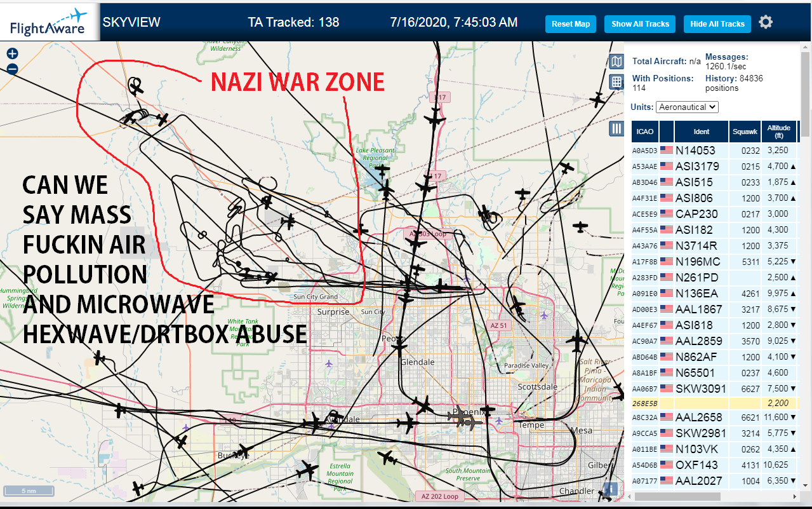812x509 pixels.
Task: Click Show All Tracks button
Action: pyautogui.click(x=640, y=24)
